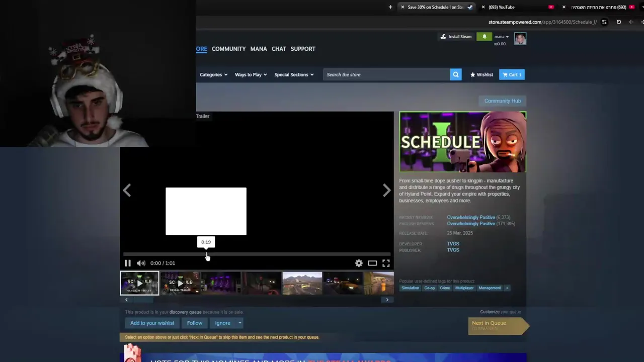Click the Install Steam download icon
Viewport: 644px width, 362px height.
[x=443, y=37]
